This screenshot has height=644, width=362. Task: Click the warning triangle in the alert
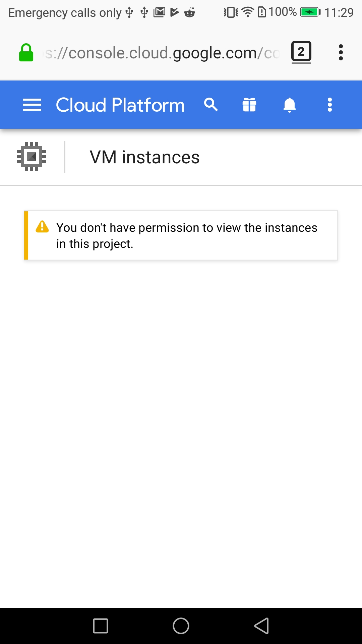(x=42, y=227)
